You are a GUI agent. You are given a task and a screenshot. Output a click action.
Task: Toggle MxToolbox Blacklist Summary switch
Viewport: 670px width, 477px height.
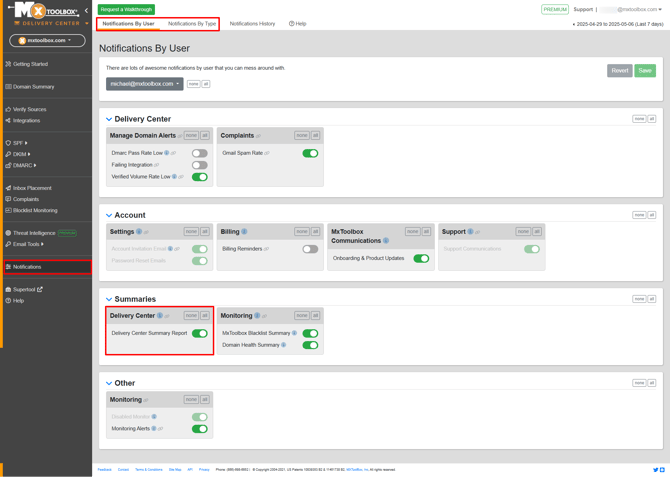pyautogui.click(x=310, y=333)
